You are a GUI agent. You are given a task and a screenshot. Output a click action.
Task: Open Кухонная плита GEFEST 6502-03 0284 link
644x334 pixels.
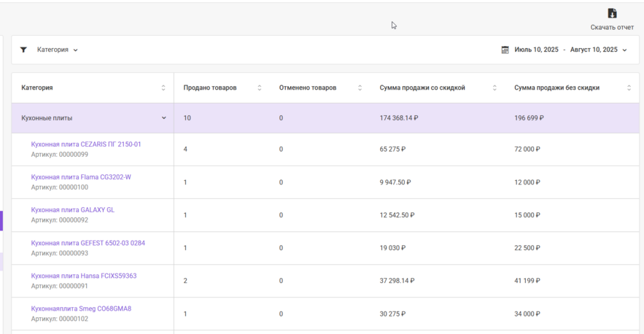(88, 243)
